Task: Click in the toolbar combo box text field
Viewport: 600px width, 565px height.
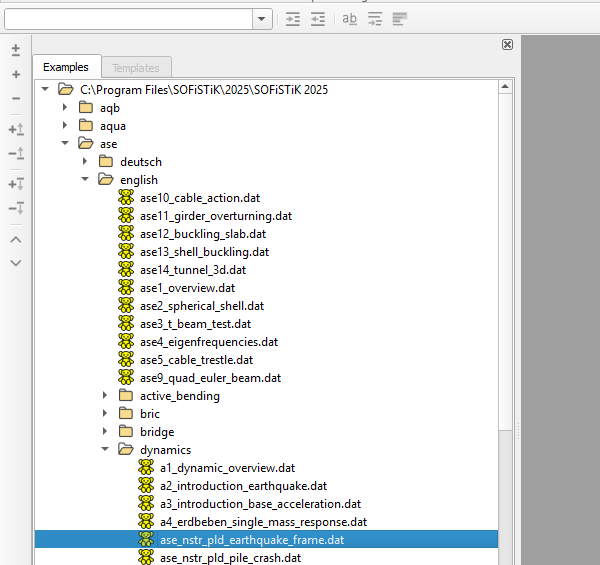Action: [x=128, y=19]
